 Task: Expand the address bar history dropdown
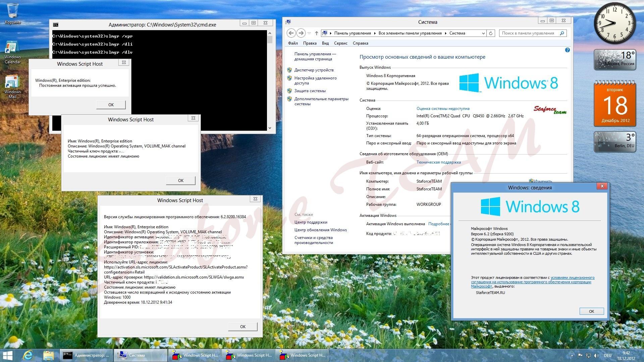(x=483, y=33)
